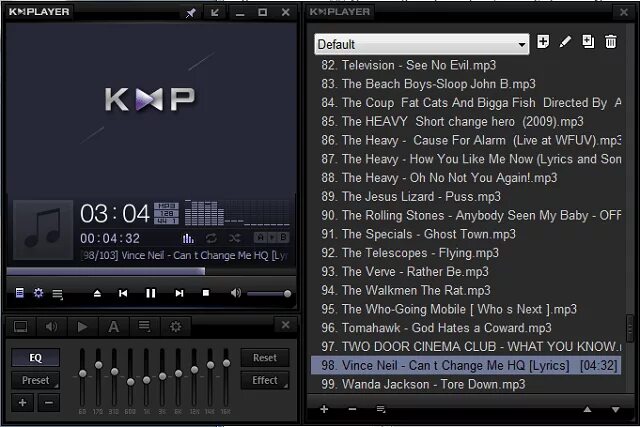The image size is (640, 427).
Task: Add an equalizer preset with plus button
Action: (22, 403)
